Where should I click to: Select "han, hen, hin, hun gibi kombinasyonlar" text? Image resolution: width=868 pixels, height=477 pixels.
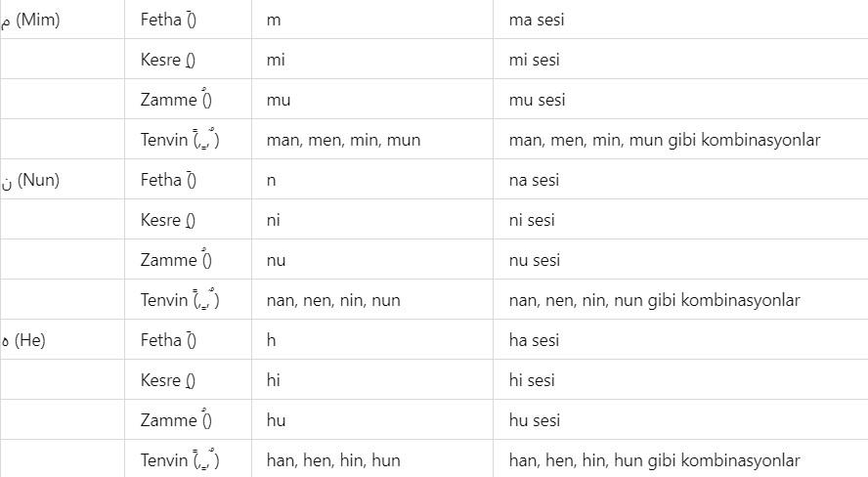click(654, 460)
